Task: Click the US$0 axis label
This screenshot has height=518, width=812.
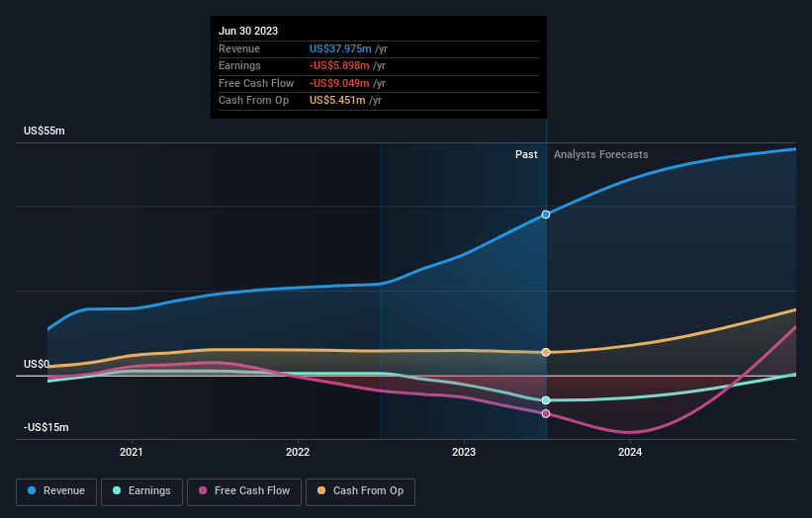Action: (37, 365)
